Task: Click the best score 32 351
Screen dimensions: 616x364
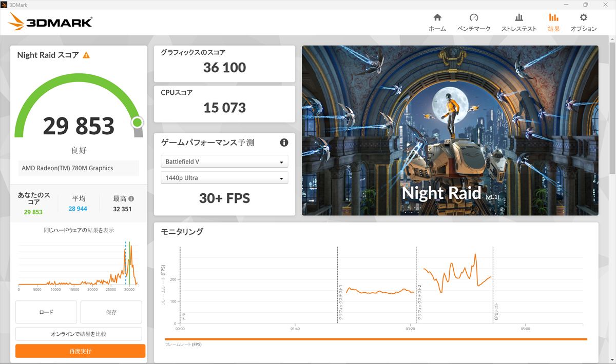Action: (123, 209)
